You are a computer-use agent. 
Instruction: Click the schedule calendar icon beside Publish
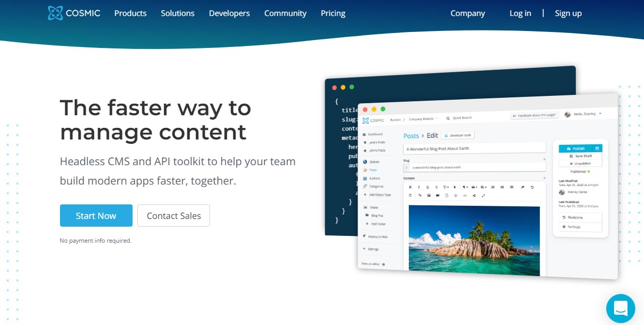tap(598, 148)
